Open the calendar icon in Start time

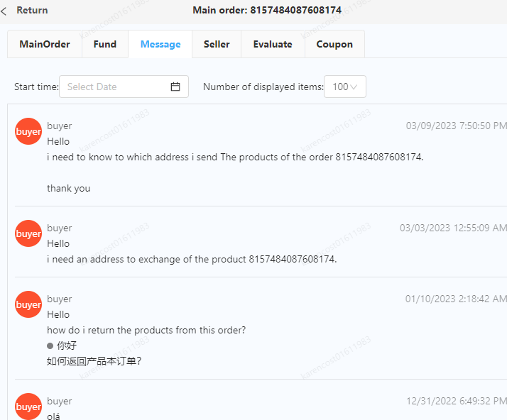tap(175, 87)
